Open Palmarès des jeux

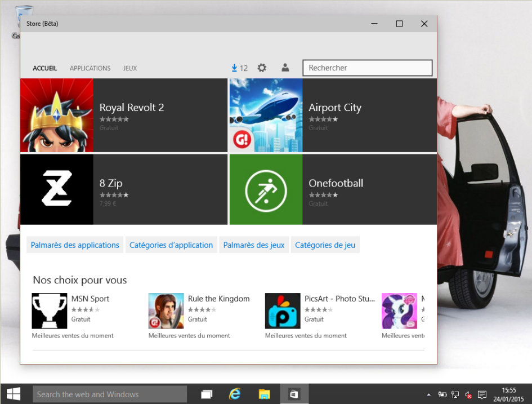click(254, 245)
